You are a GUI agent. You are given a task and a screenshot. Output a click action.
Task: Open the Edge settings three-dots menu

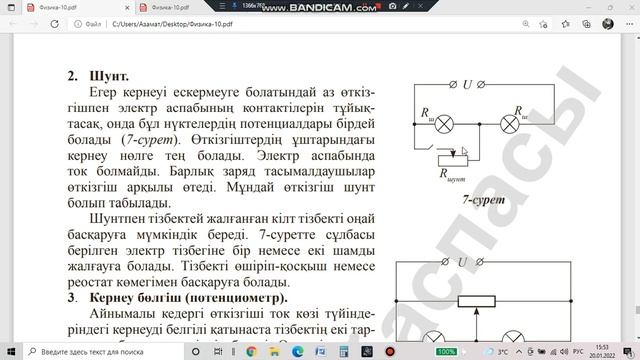629,24
